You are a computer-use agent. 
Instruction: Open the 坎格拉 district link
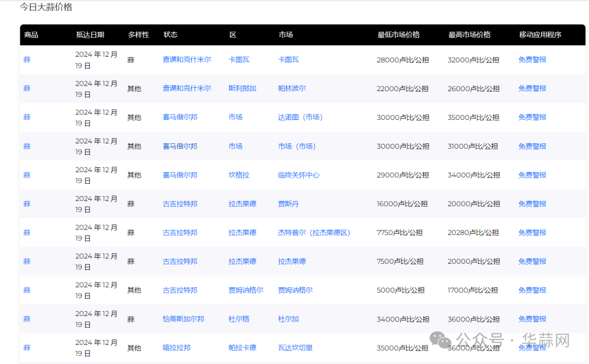(239, 175)
